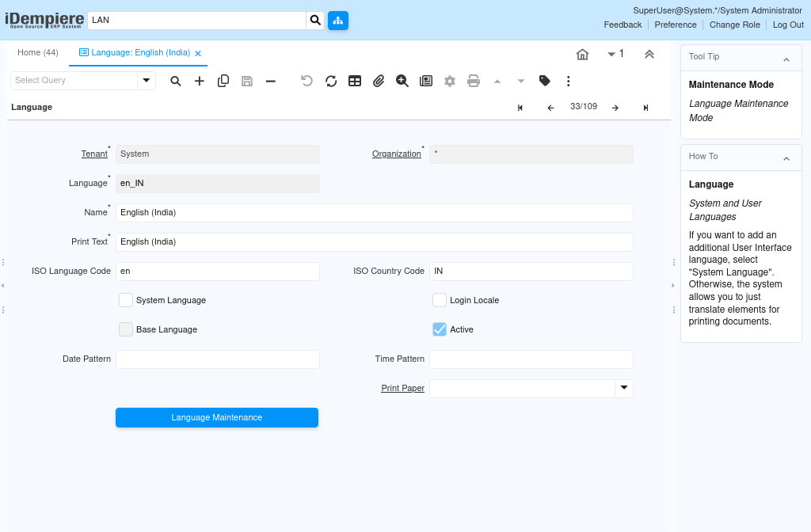811x532 pixels.
Task: Enable the System Language checkbox
Action: pos(126,300)
